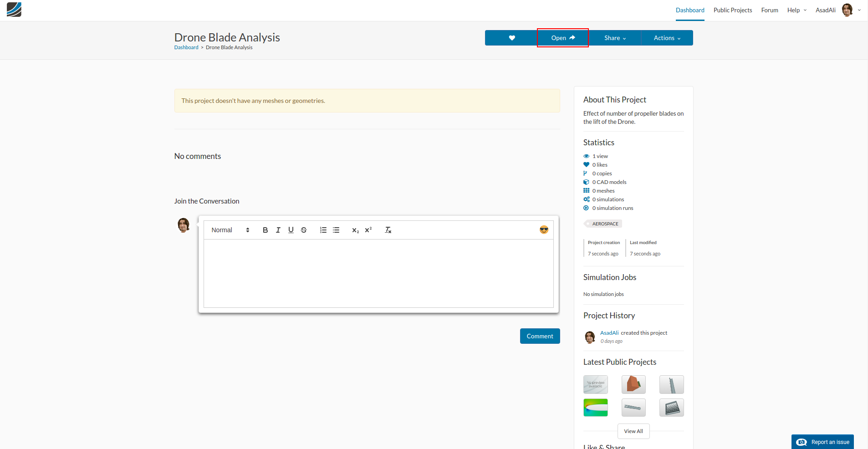Click the Dashboard breadcrumb link
Screen dimensions: 868x449
click(x=186, y=47)
